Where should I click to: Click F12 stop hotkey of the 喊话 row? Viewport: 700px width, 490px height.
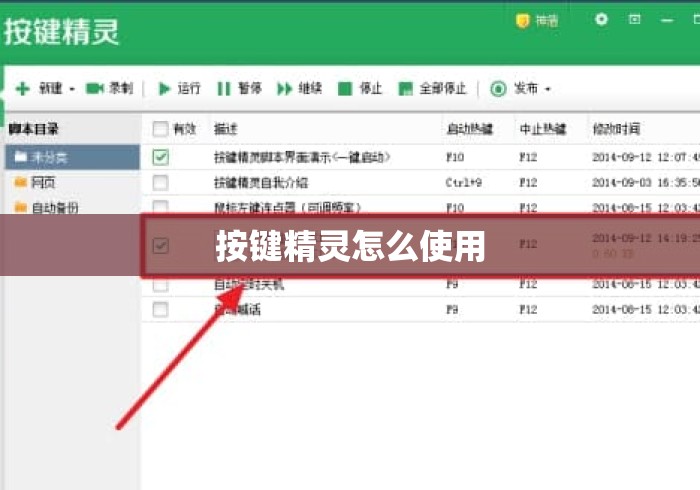click(x=528, y=309)
